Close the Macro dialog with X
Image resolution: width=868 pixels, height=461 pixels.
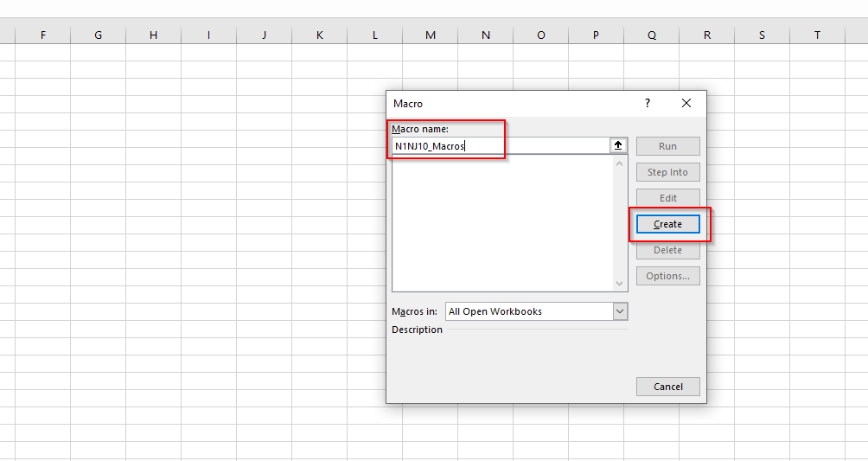(686, 103)
